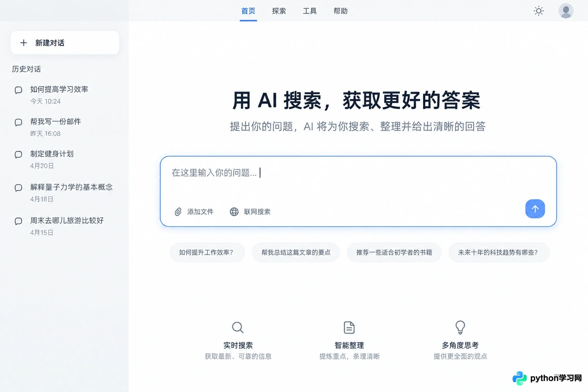Open the 帮助 tab
This screenshot has height=392, width=588.
click(x=340, y=11)
